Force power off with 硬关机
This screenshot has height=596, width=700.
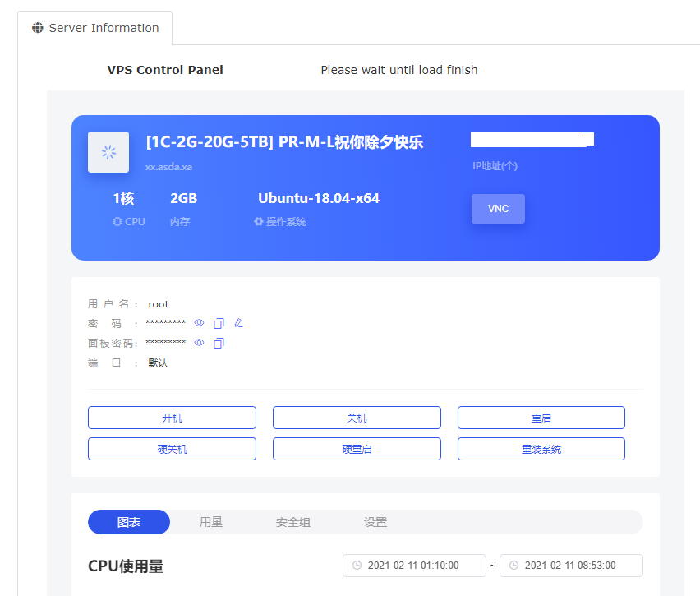(172, 449)
